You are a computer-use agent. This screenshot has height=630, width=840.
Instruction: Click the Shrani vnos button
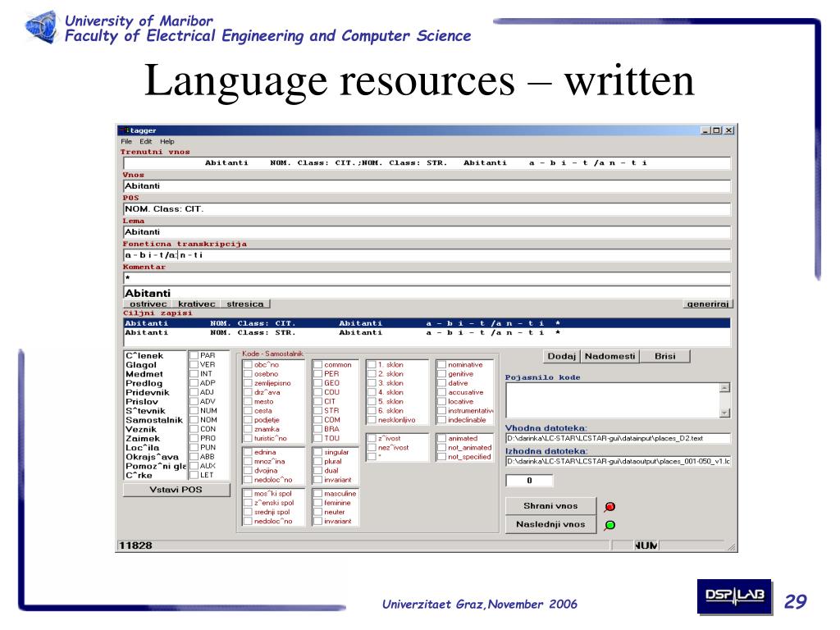(x=550, y=505)
